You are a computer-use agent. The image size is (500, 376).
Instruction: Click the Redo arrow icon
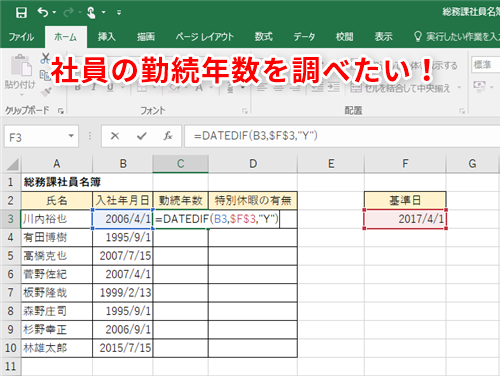69,12
